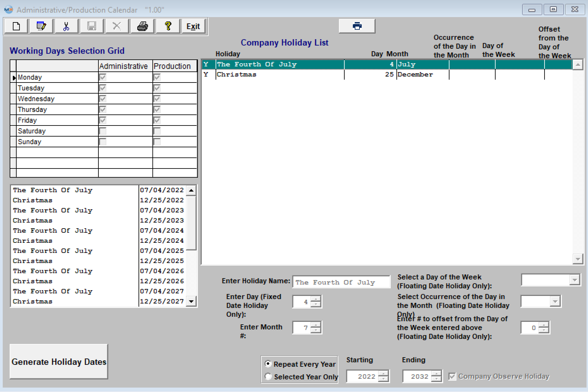Choose Repeat Every Year option

[268, 364]
